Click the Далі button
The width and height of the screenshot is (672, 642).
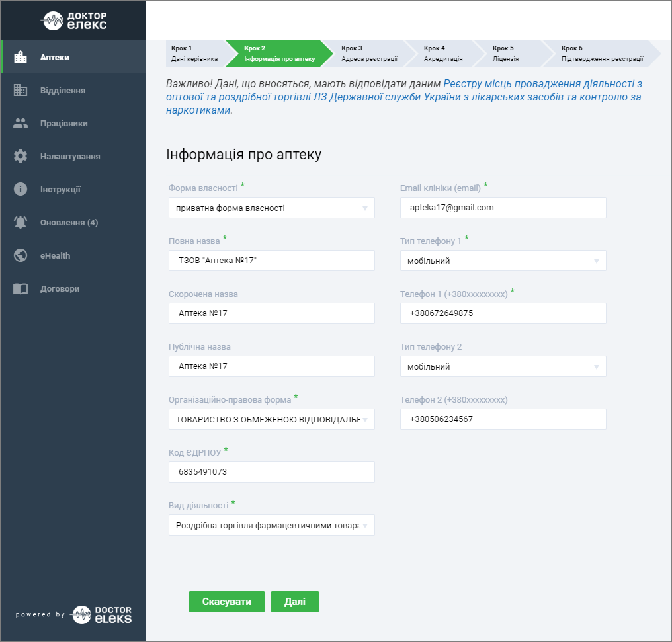(295, 602)
